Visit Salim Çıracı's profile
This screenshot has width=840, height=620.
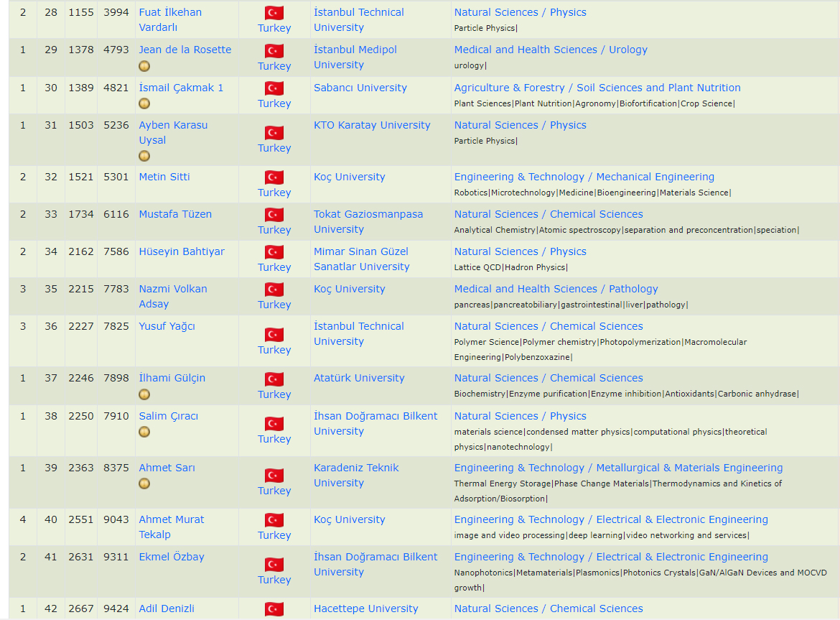tap(168, 417)
